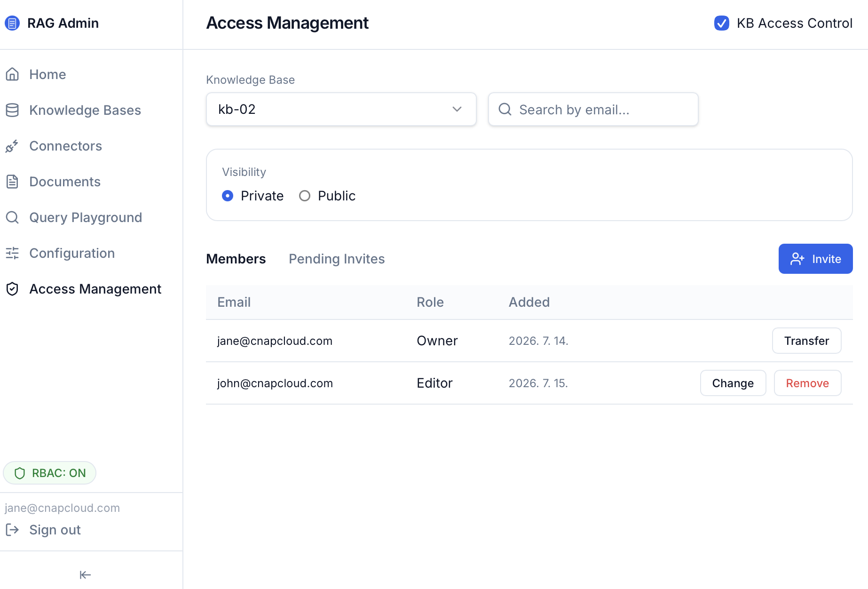Switch to the Members tab
This screenshot has height=589, width=868.
236,259
